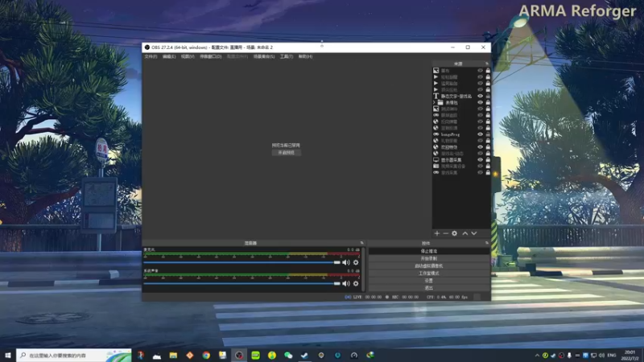This screenshot has height=362, width=644.
Task: Hide the 显示器采集 source with eye icon
Action: [480, 159]
